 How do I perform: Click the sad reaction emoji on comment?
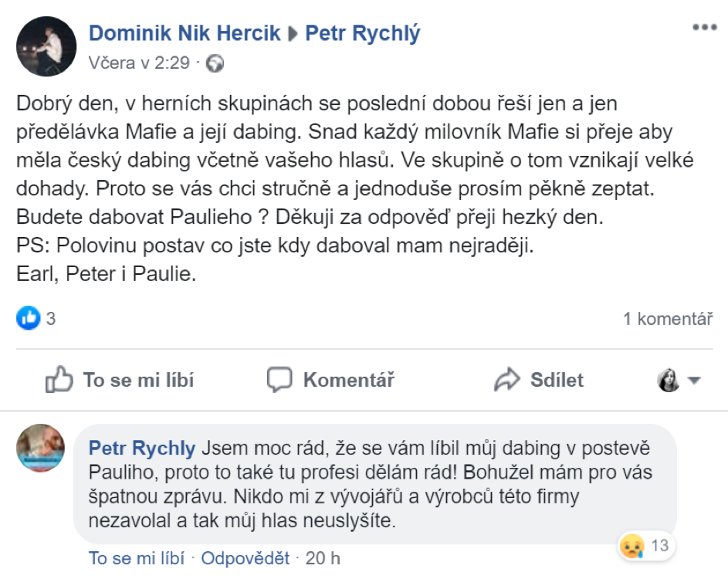coord(631,547)
